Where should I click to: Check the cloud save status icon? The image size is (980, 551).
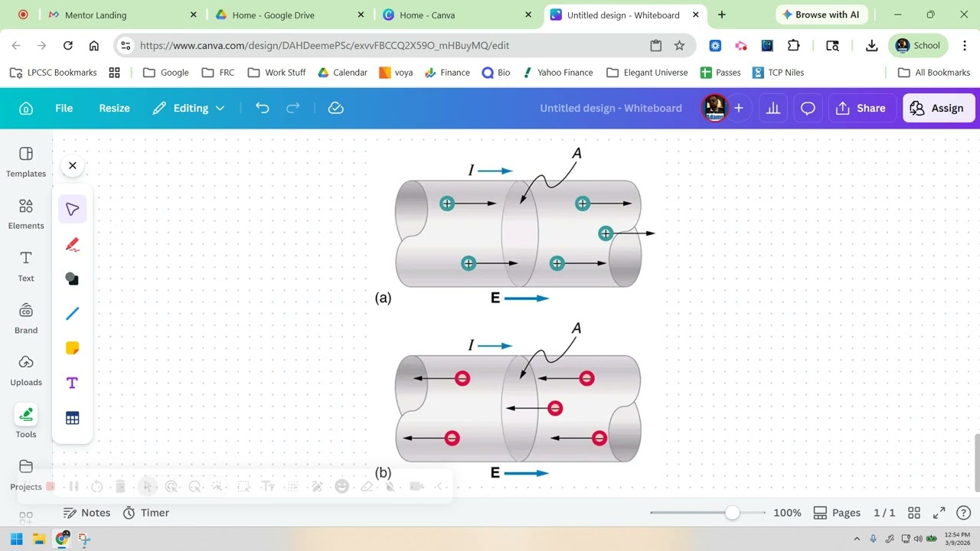335,108
